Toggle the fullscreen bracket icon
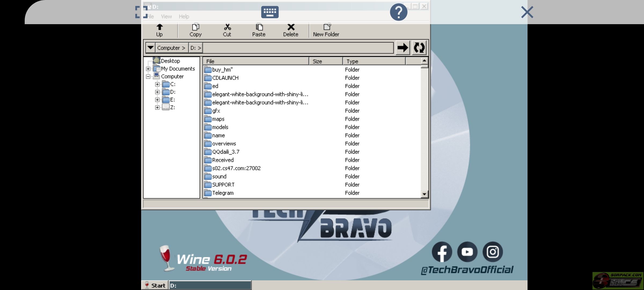 coord(141,12)
